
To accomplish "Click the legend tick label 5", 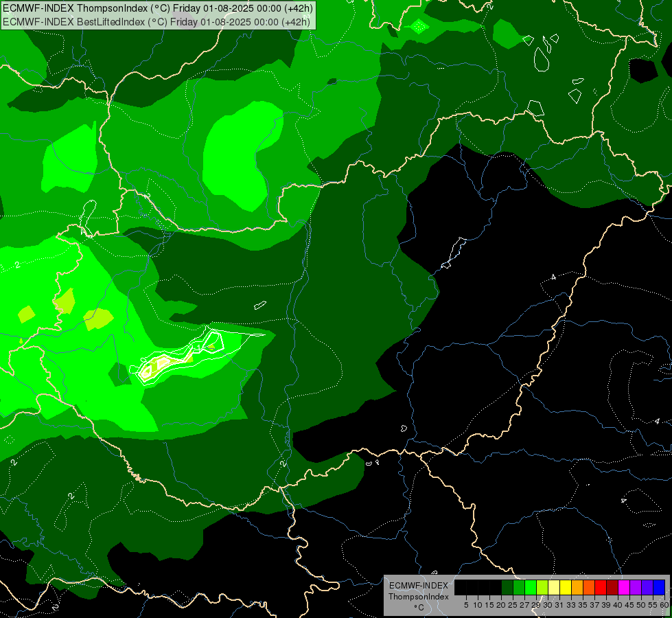I will point(466,605).
